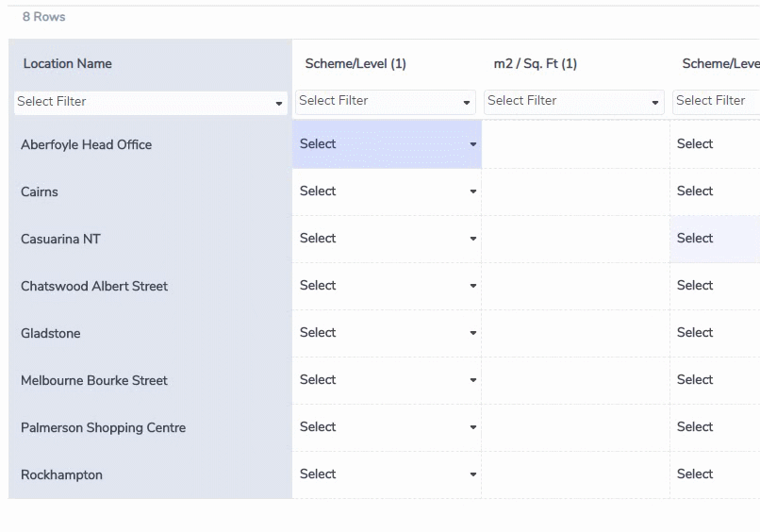The width and height of the screenshot is (760, 532).
Task: Open Scheme/Level (1) dropdown for Cairns
Action: click(x=387, y=191)
